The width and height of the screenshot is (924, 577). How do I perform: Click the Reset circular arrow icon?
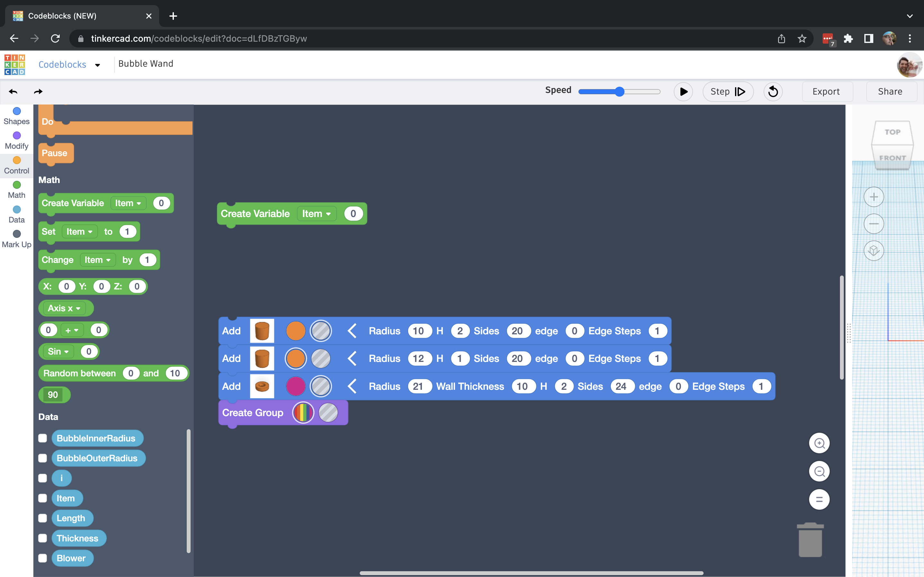pyautogui.click(x=773, y=92)
